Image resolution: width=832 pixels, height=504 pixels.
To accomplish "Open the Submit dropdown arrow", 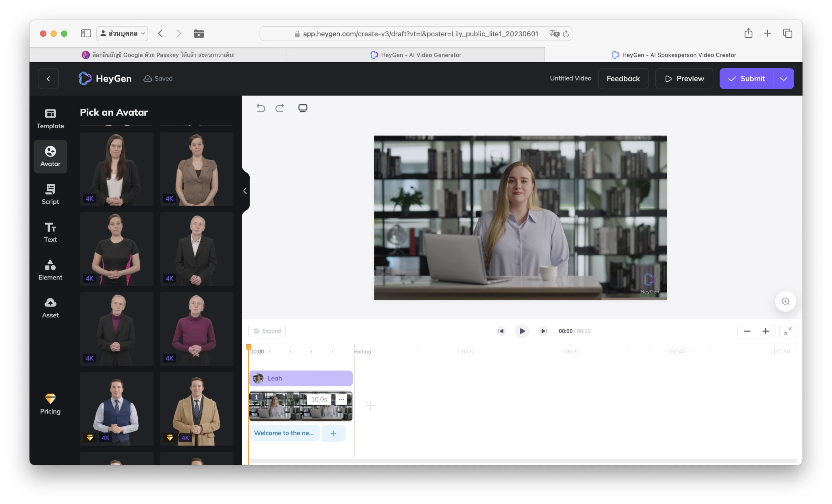I will click(783, 79).
